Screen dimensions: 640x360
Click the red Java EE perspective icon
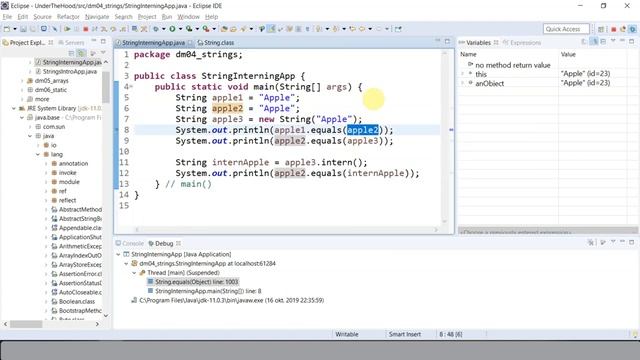pos(613,29)
